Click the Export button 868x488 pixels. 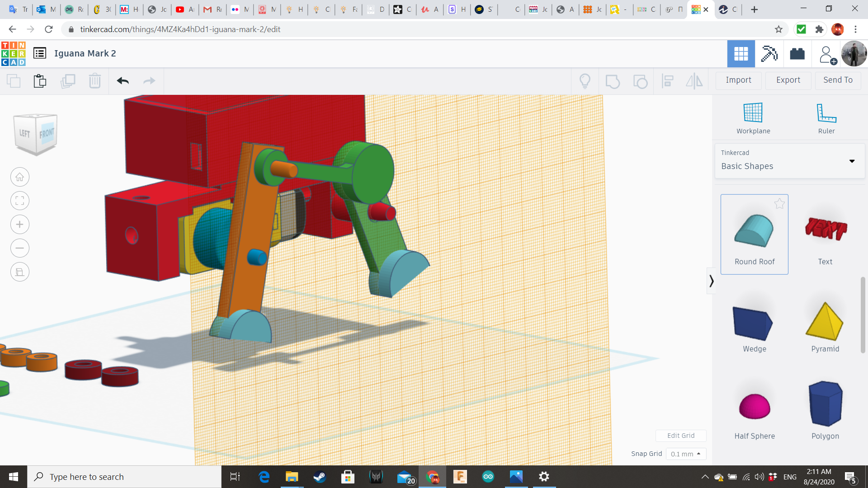(788, 80)
